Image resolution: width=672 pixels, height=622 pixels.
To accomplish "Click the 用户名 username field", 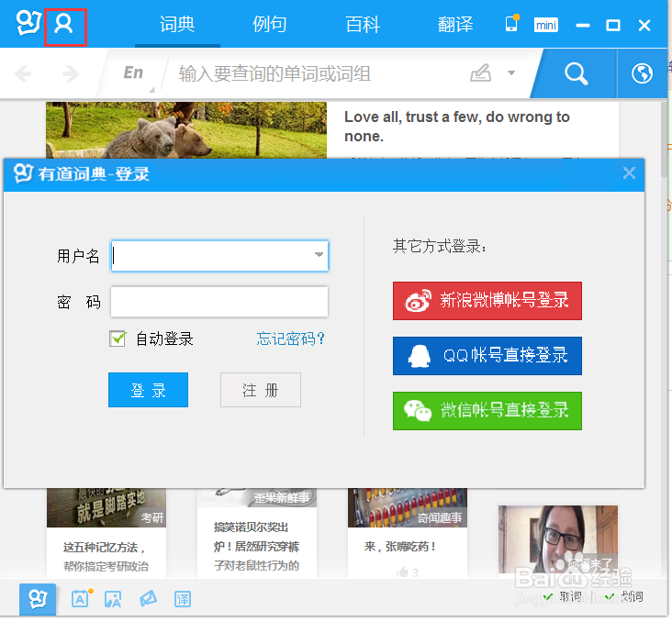I will [x=219, y=256].
